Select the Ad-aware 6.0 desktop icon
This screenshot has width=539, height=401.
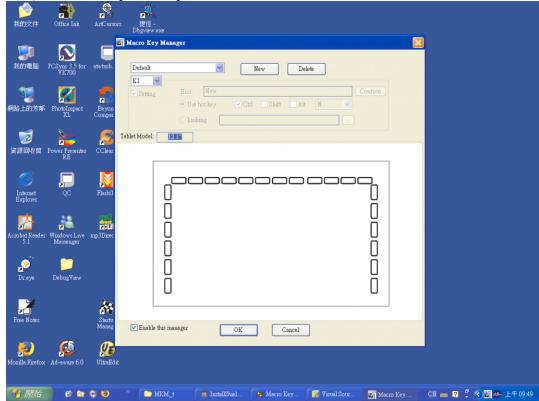(67, 353)
